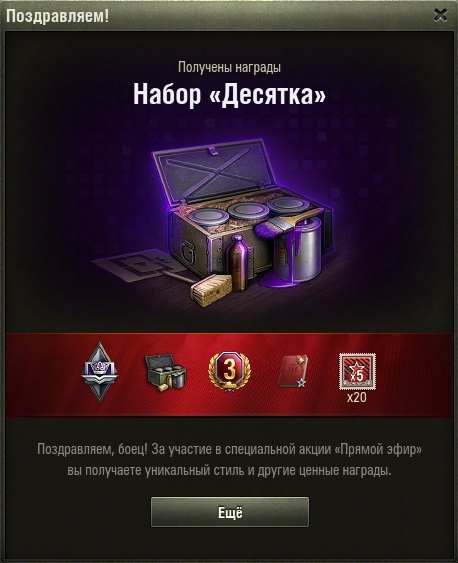Click the red star x5 stamp icon
This screenshot has width=458, height=563.
point(357,371)
